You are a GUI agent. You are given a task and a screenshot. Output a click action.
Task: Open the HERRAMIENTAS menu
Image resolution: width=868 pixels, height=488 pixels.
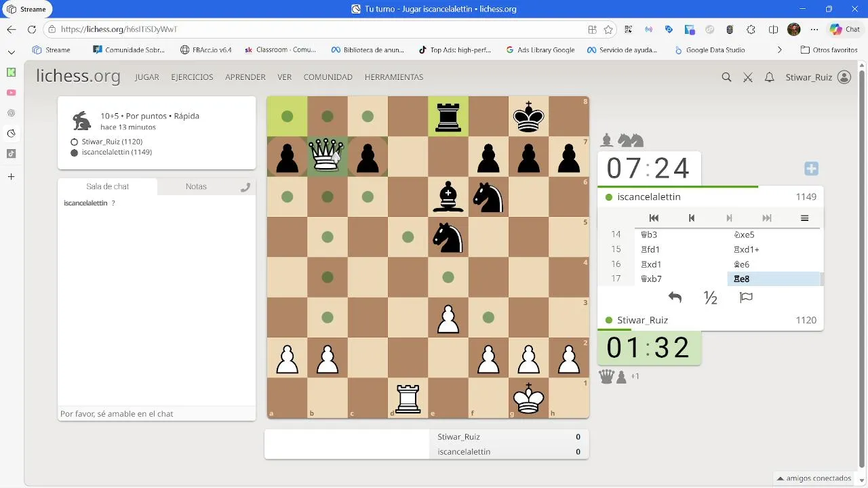point(394,77)
